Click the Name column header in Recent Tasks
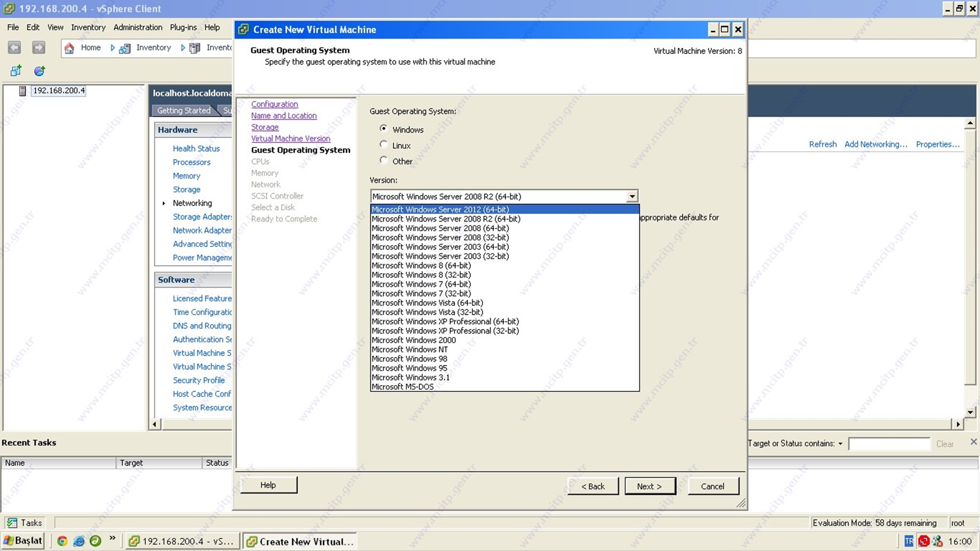 coord(59,463)
